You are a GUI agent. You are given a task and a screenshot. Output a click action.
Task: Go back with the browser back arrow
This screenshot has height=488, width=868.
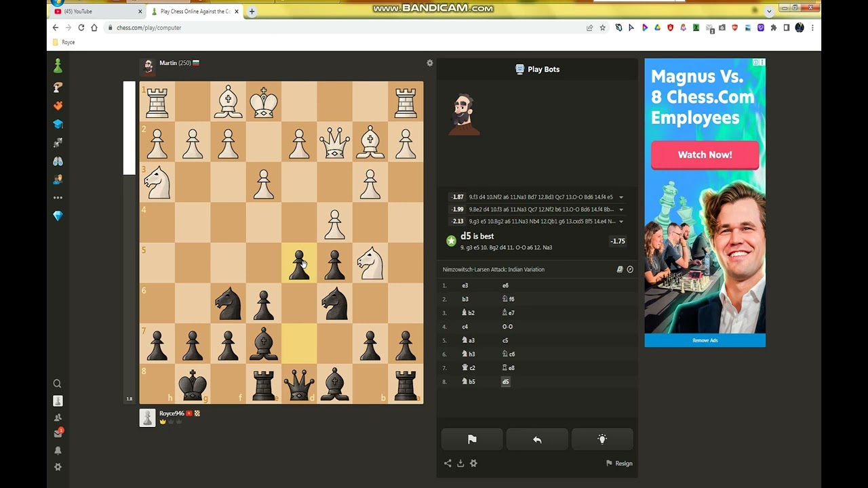(x=56, y=28)
